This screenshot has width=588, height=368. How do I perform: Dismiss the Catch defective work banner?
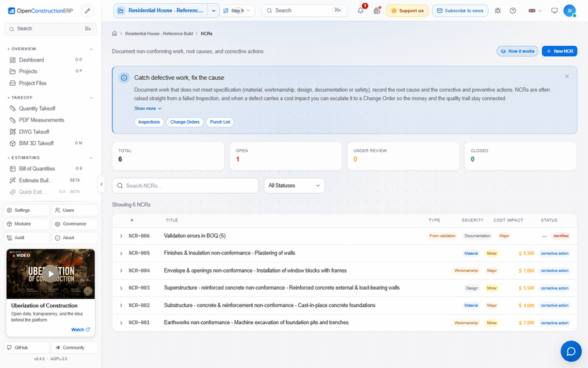click(566, 76)
